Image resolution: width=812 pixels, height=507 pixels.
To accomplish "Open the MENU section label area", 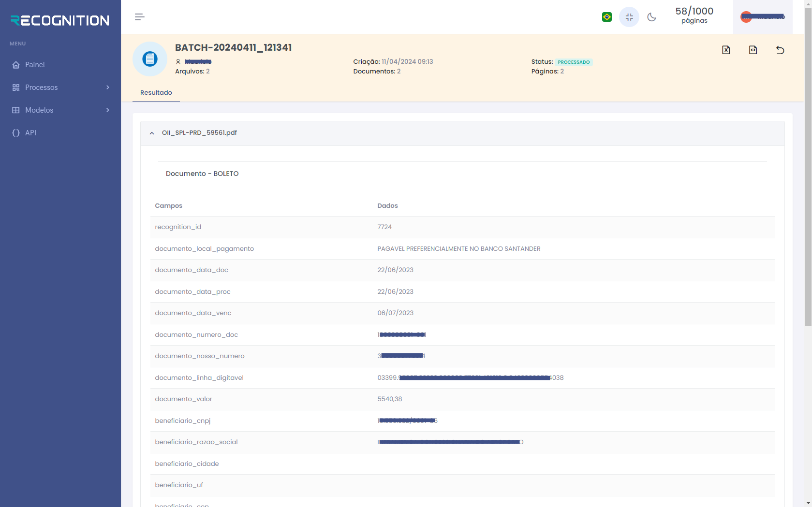I will tap(17, 43).
